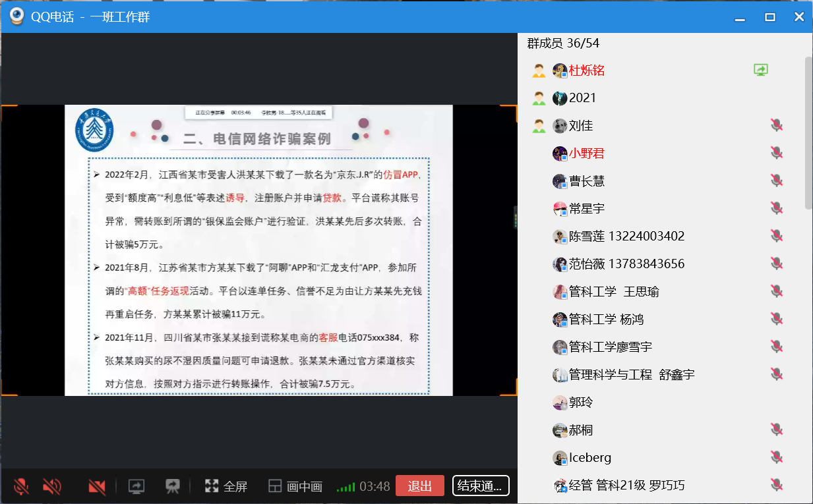Image resolution: width=813 pixels, height=504 pixels.
Task: Select member 常星宇 in the list
Action: tap(587, 209)
